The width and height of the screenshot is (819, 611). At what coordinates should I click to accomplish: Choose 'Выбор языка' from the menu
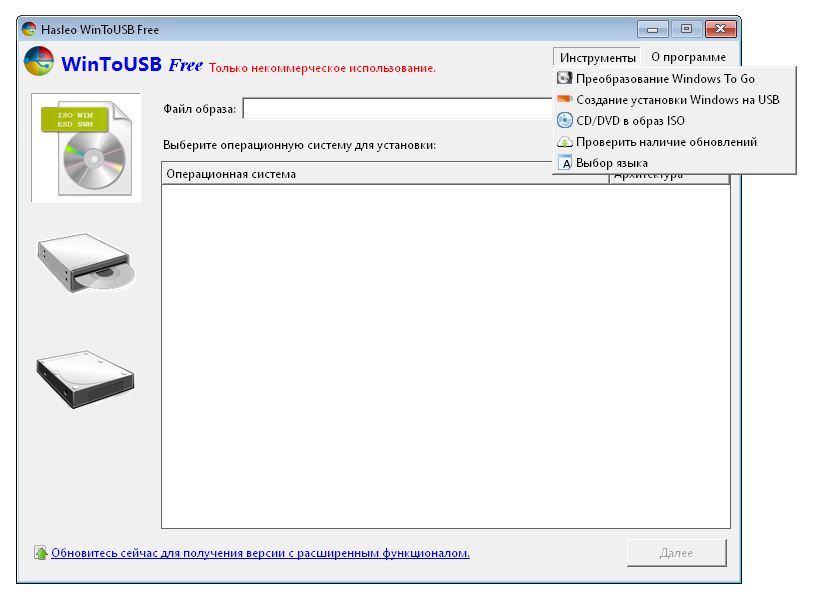pos(612,163)
